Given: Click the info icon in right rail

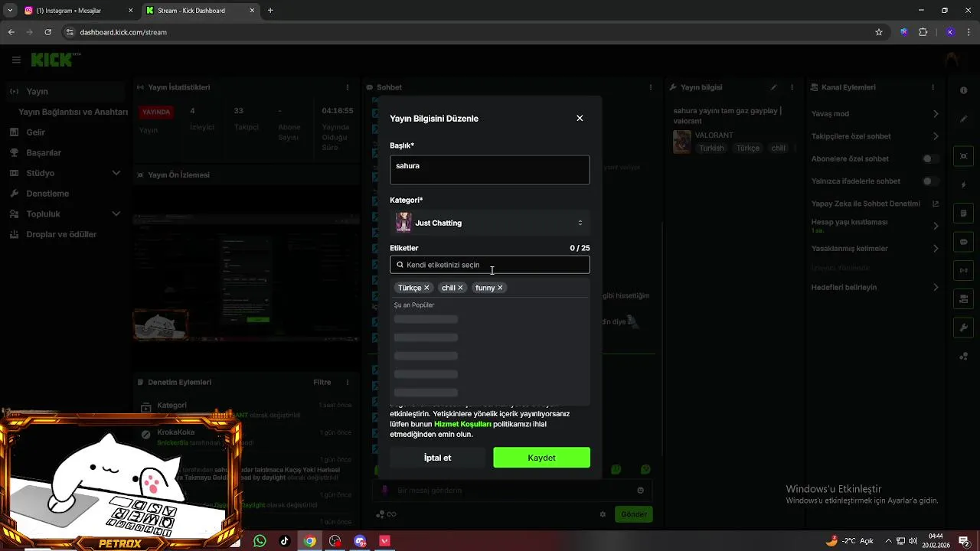Looking at the screenshot, I should [x=964, y=90].
